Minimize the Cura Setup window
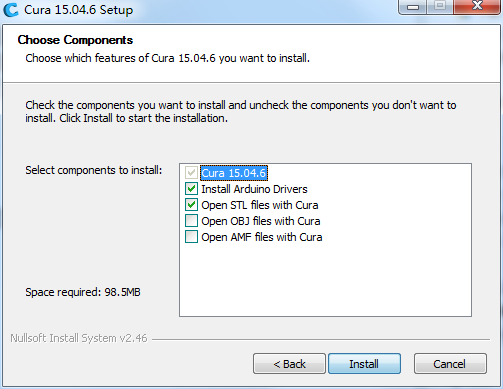This screenshot has height=389, width=503. click(413, 7)
